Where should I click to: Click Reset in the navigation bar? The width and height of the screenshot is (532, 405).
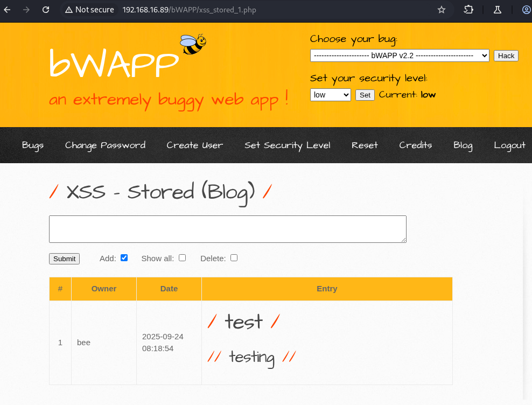(x=365, y=145)
